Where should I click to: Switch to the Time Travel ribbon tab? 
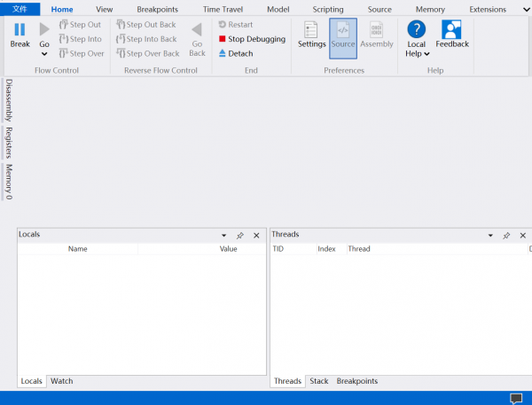tap(223, 9)
